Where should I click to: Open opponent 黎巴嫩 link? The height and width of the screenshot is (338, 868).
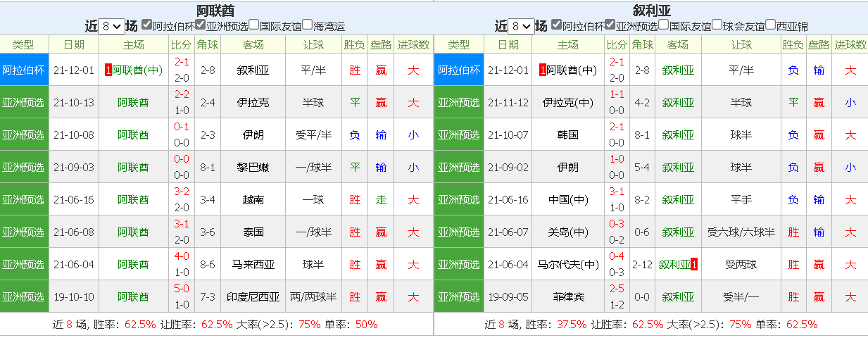253,168
